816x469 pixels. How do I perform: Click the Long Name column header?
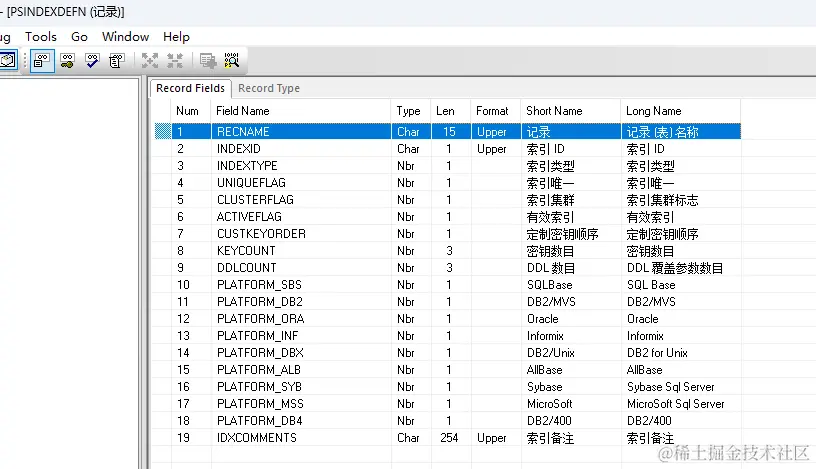(653, 111)
